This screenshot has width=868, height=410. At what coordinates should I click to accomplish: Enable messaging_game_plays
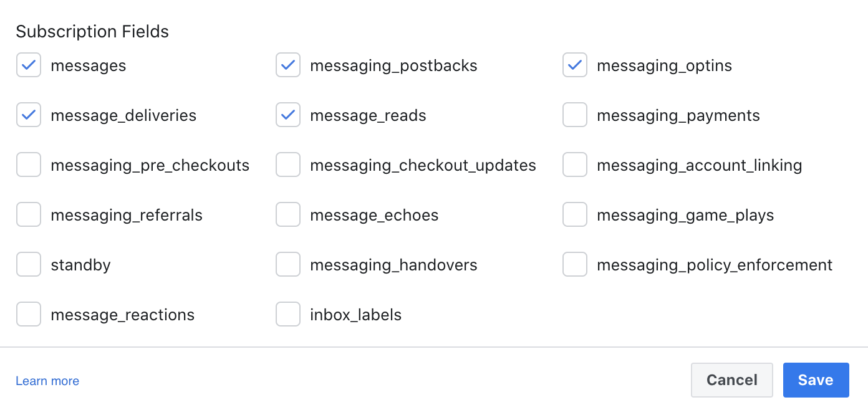[575, 214]
